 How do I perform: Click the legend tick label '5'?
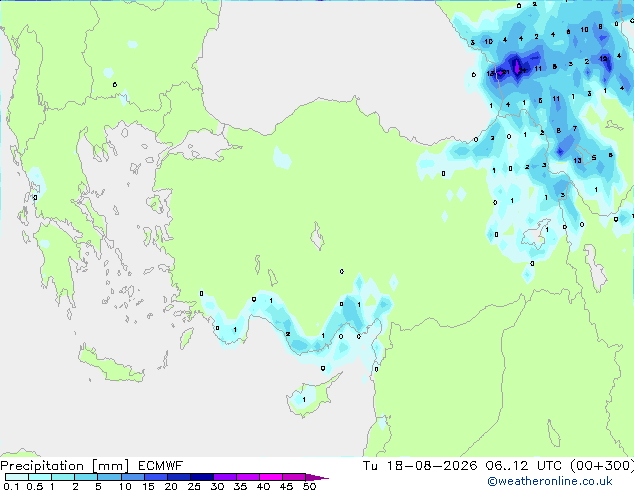[x=98, y=486]
